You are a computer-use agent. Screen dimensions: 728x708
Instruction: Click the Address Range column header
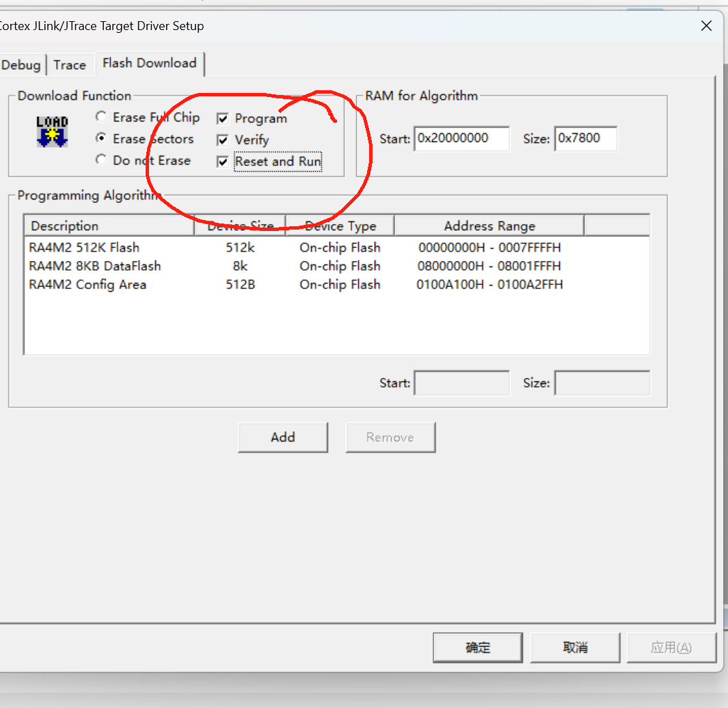[x=489, y=226]
